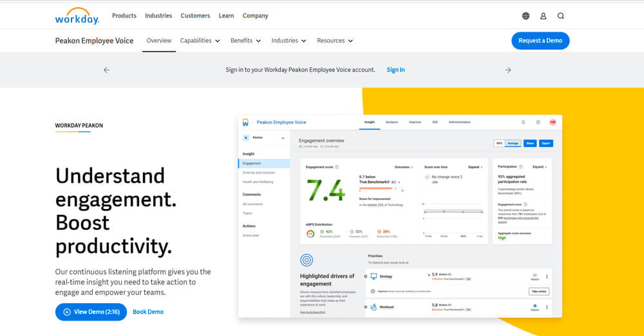Viewport: 644px width, 336px height.
Task: Open the three-dot menu on Strategy row
Action: [547, 277]
